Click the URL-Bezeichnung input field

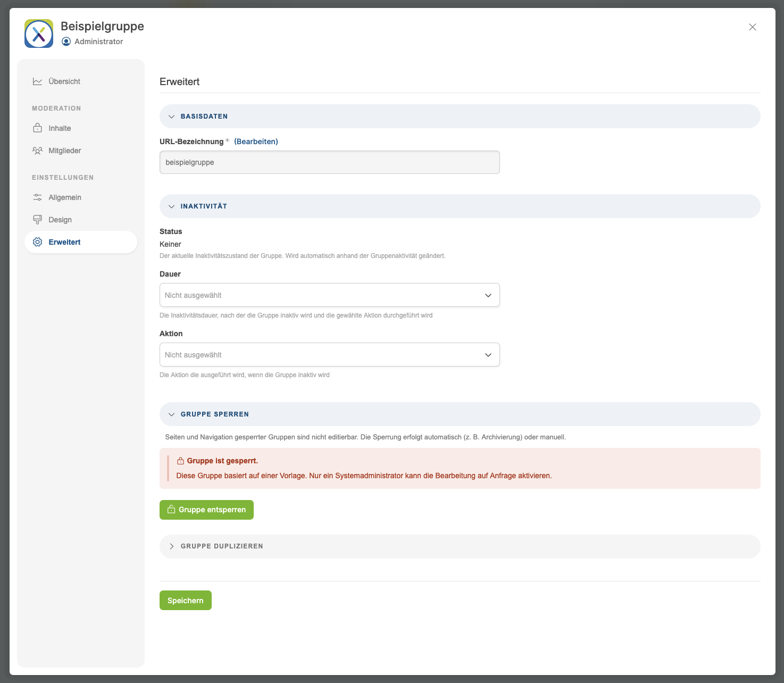[x=329, y=162]
